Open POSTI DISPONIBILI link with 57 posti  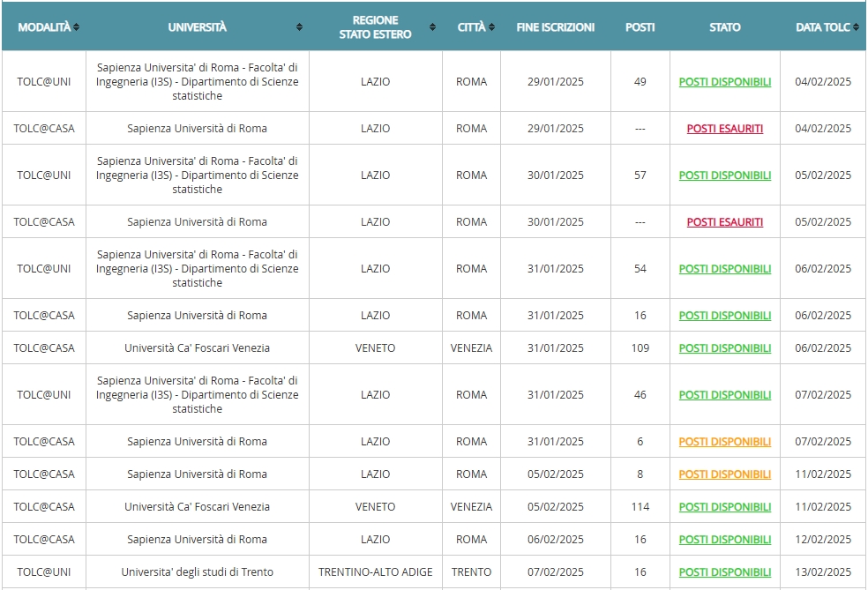point(724,176)
